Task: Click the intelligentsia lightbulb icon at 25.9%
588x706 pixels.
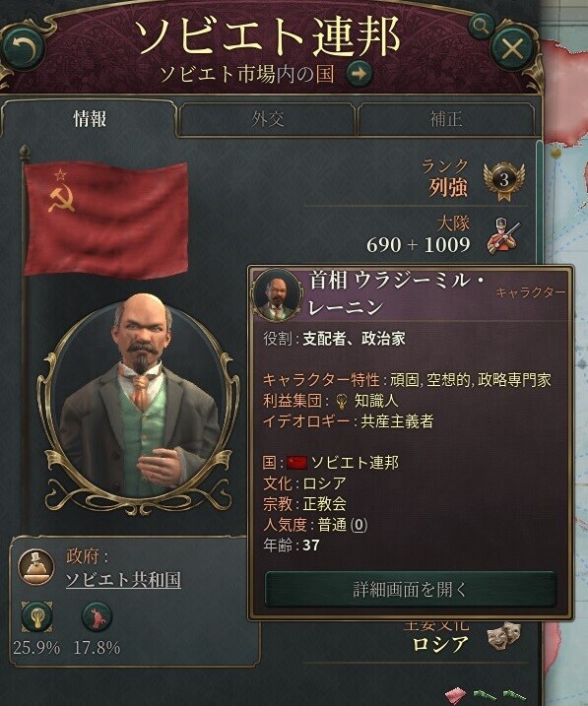Action: pyautogui.click(x=36, y=616)
